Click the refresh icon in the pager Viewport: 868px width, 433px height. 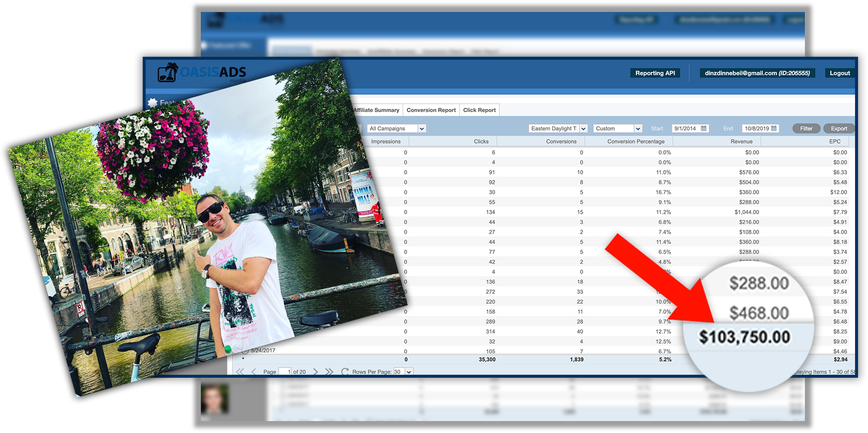click(x=345, y=372)
